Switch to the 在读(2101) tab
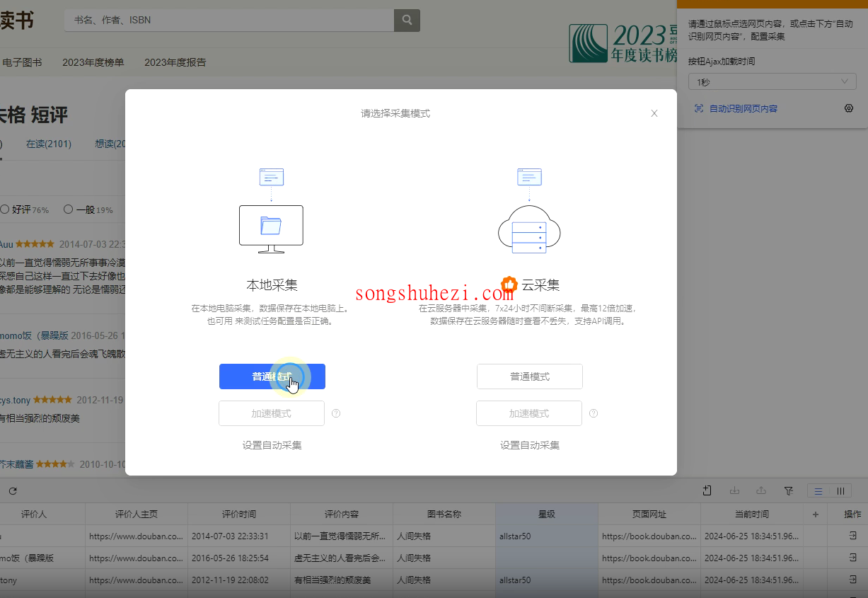The width and height of the screenshot is (868, 598). click(49, 144)
